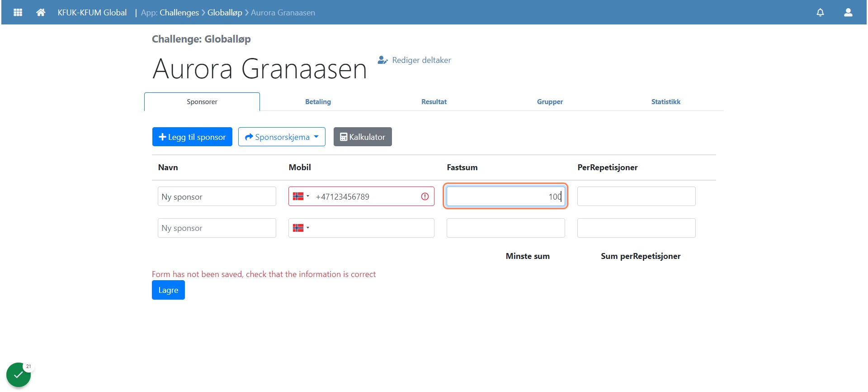868x392 pixels.
Task: Click the empty Fastsum field in second row
Action: click(x=505, y=228)
